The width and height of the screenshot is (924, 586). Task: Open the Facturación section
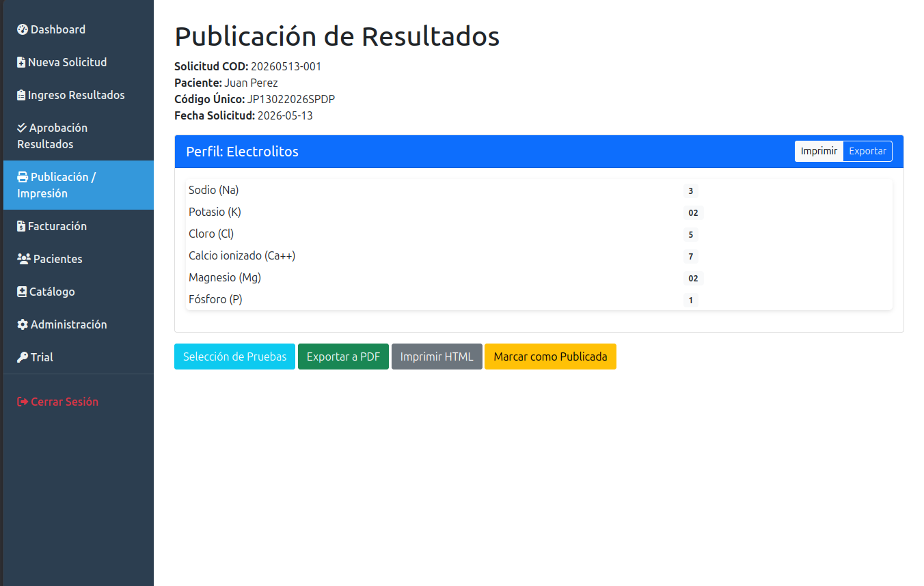click(79, 226)
